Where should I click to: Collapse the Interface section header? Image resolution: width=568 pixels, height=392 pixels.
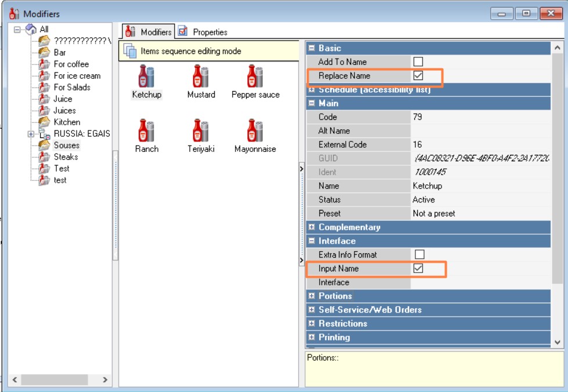click(312, 241)
